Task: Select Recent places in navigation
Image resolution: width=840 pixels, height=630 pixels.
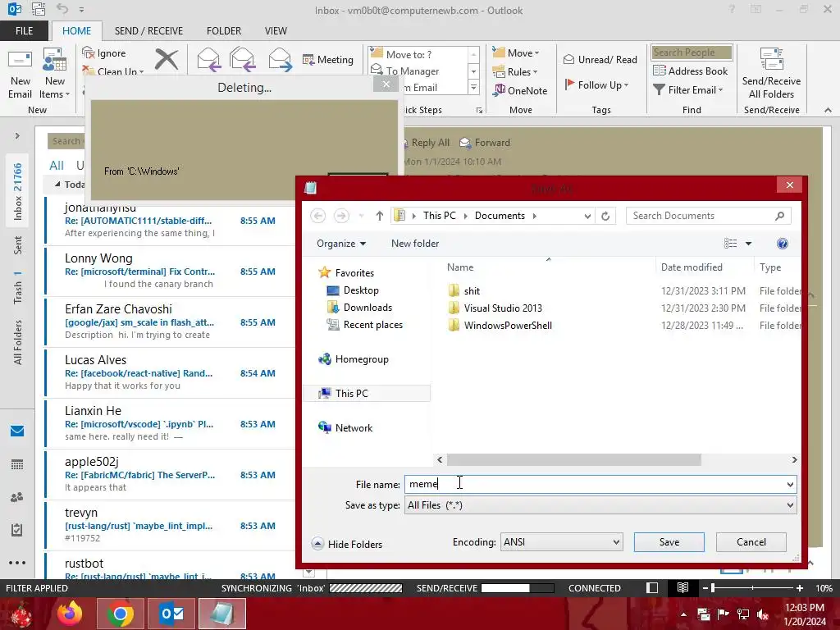Action: (365, 325)
